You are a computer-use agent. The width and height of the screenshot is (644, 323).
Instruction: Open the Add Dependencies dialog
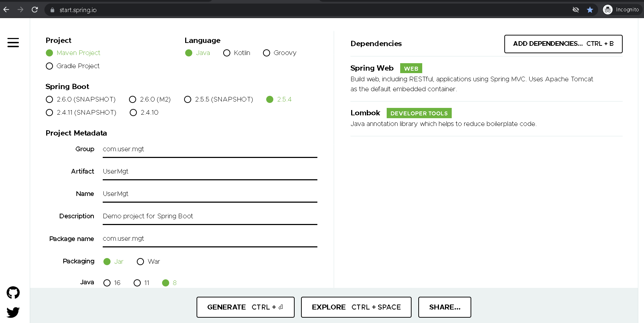[x=563, y=44]
